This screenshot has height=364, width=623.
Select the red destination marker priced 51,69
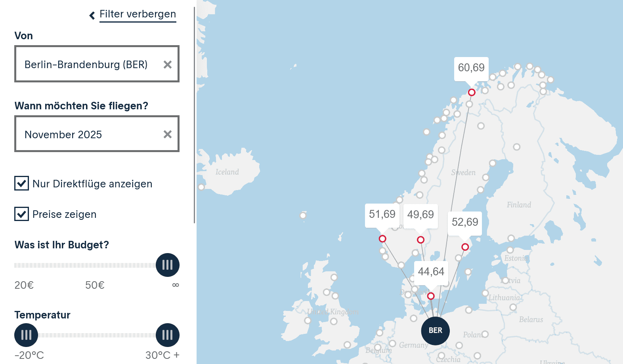pos(382,239)
